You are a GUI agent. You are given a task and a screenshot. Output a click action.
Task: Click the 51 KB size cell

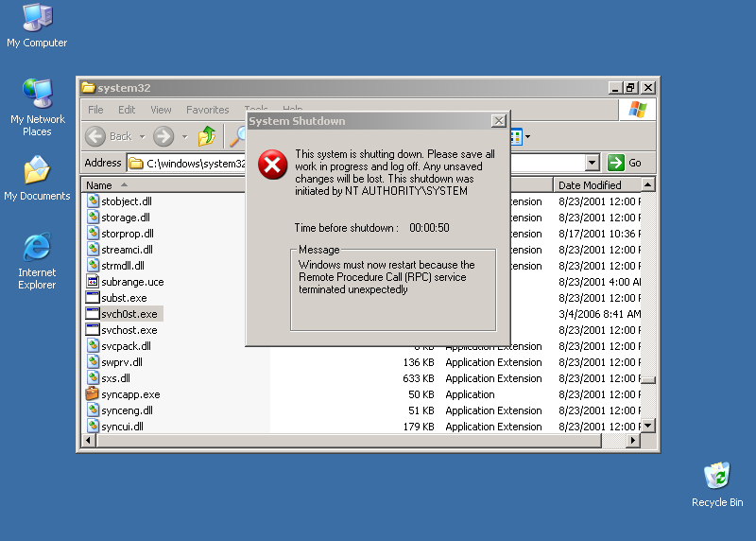pos(421,410)
